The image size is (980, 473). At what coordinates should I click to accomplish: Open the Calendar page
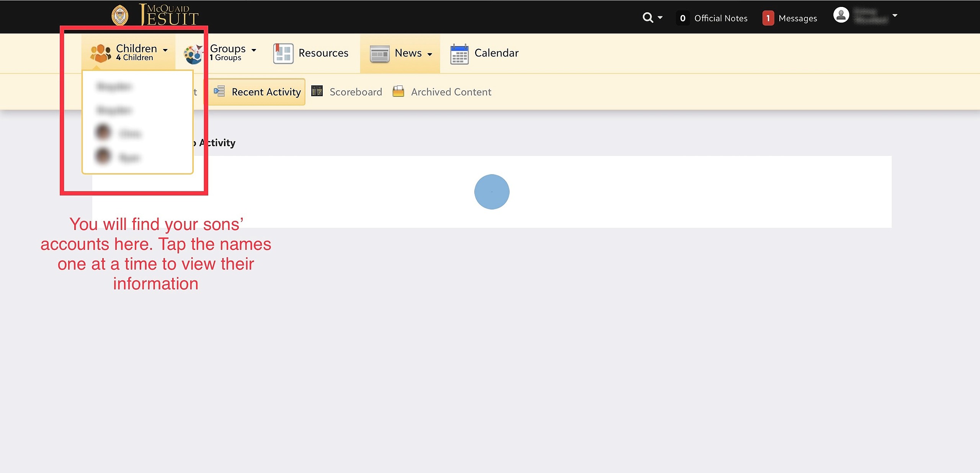point(497,53)
